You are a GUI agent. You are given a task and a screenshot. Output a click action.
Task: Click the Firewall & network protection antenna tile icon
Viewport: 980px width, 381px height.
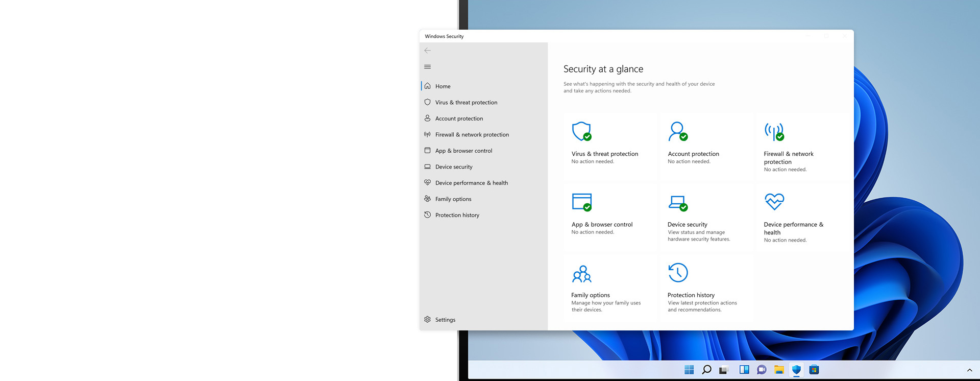click(774, 131)
